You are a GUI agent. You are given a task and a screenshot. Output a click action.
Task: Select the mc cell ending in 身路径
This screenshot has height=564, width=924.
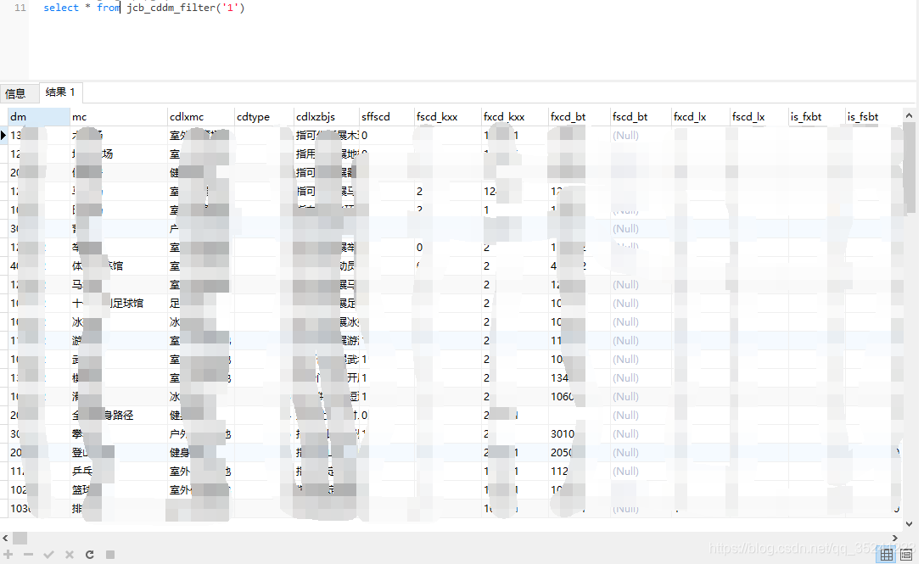(119, 415)
